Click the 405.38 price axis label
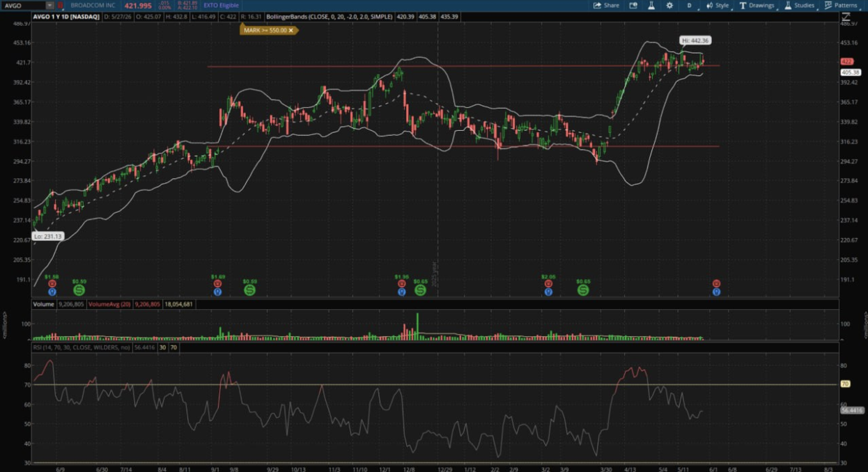Image resolution: width=868 pixels, height=472 pixels. [x=851, y=72]
